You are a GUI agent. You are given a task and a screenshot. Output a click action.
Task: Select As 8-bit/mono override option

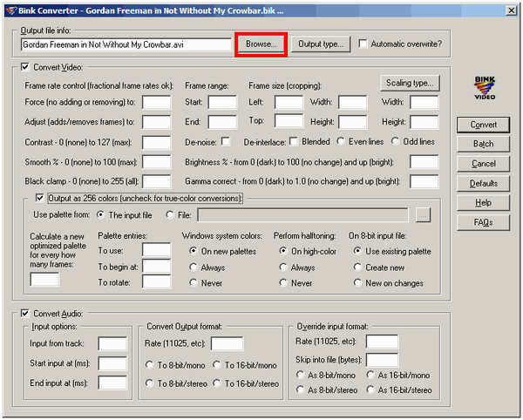pyautogui.click(x=300, y=375)
